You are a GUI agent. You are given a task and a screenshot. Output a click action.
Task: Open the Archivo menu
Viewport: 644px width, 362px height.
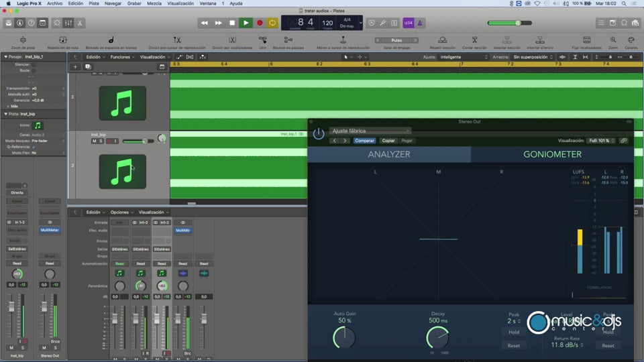[x=54, y=3]
